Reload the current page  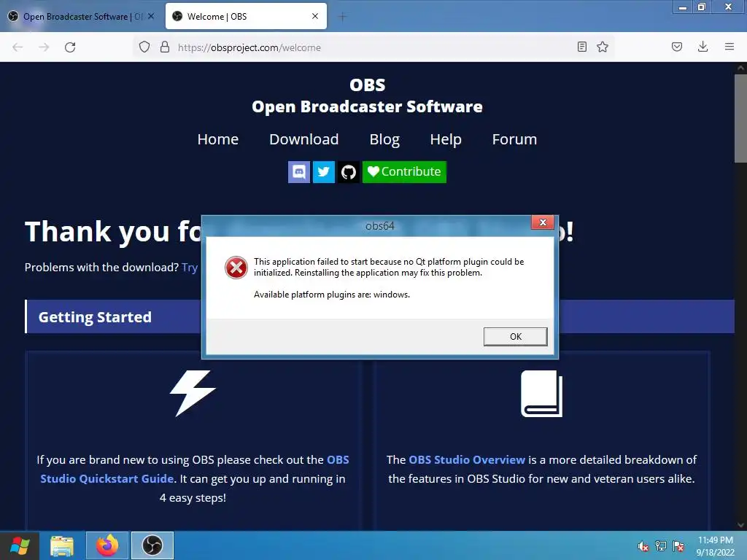point(70,47)
